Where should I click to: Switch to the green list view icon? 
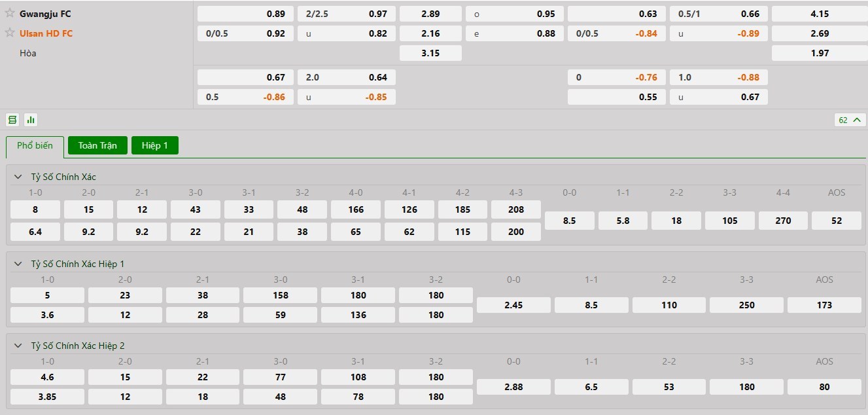(12, 120)
